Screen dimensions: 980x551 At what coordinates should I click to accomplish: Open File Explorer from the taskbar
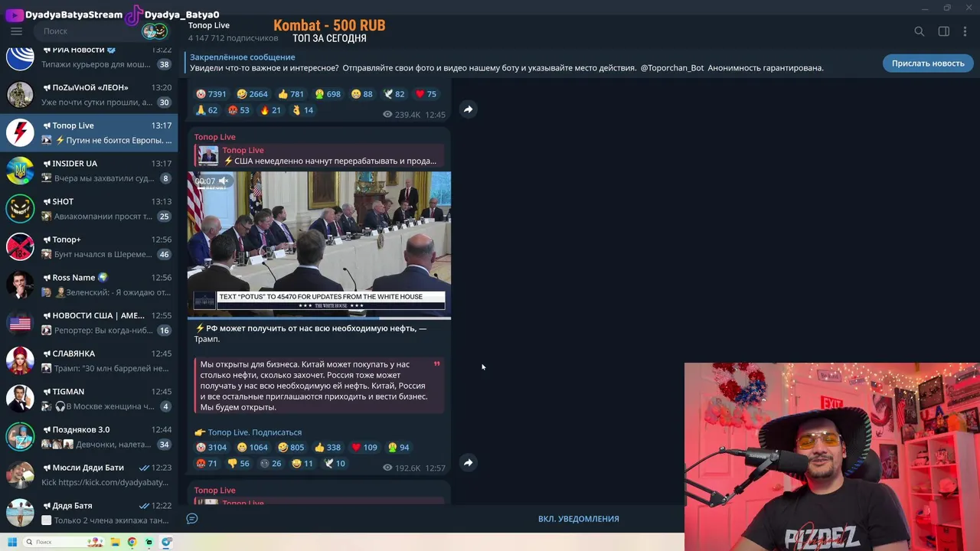(x=115, y=542)
